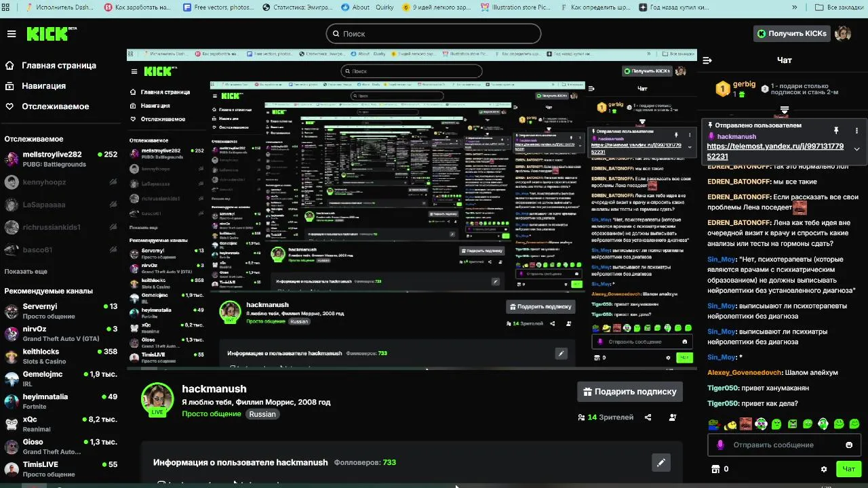Click the purple microphone icon in message field
Viewport: 868px width, 488px height.
pos(720,445)
